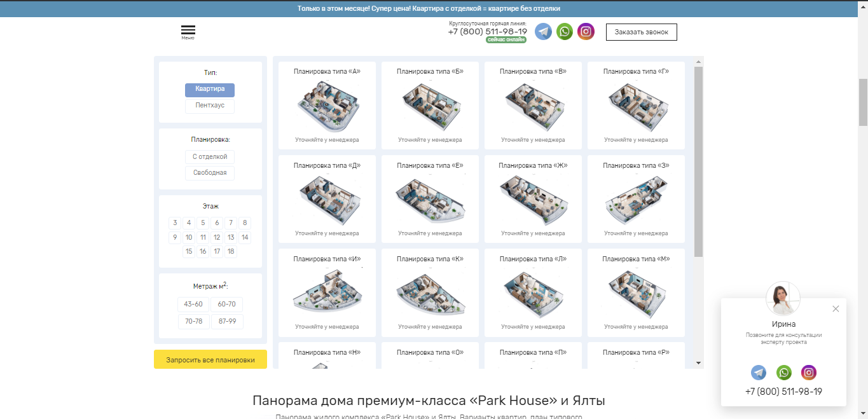Click Запросить все планировки yellow button
Screen dimensions: 868x419
[x=210, y=359]
